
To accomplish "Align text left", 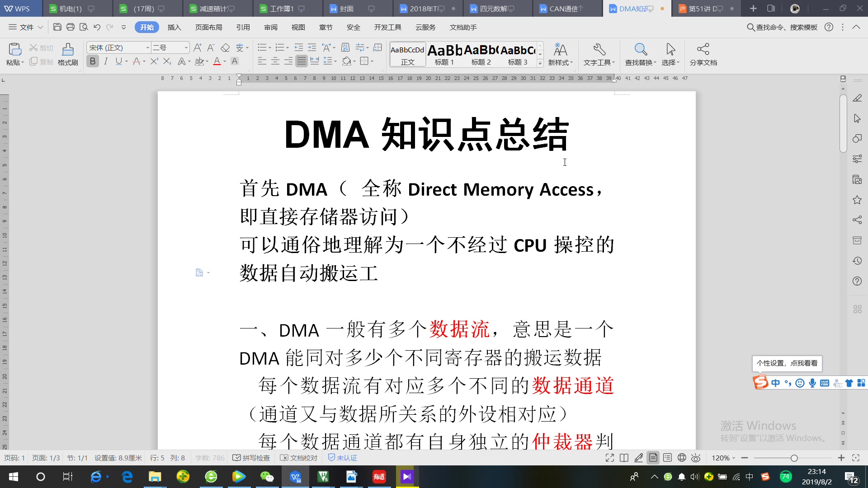I will pos(262,61).
